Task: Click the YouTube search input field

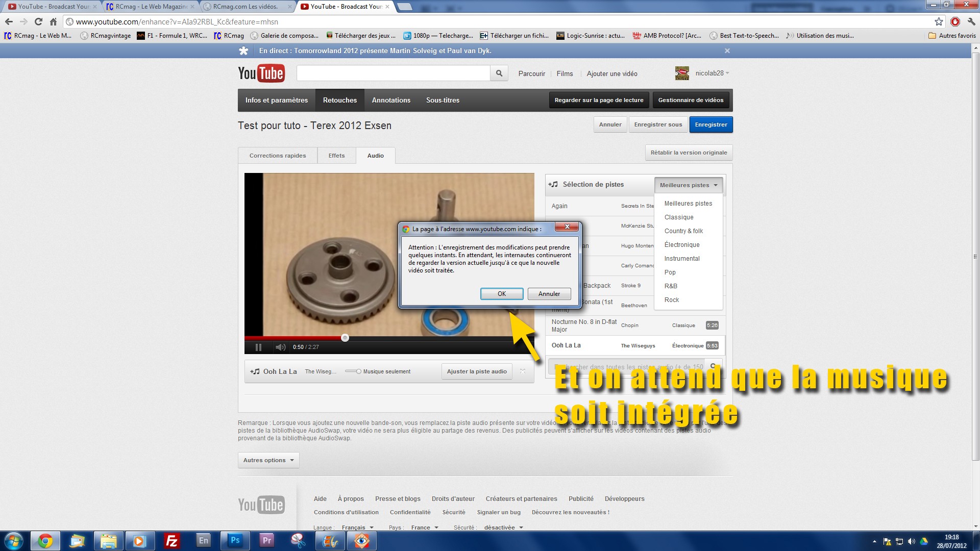Action: click(x=393, y=73)
